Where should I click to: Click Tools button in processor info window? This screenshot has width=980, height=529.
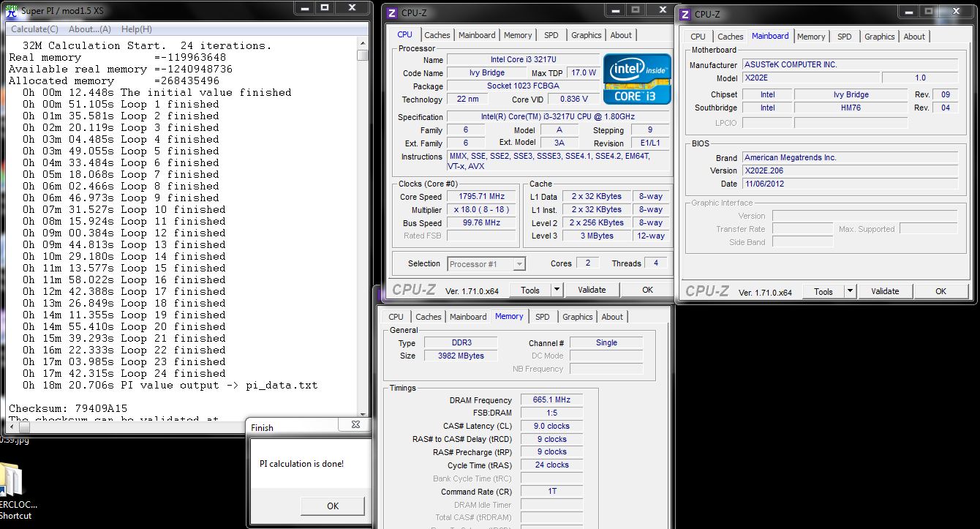click(x=530, y=290)
